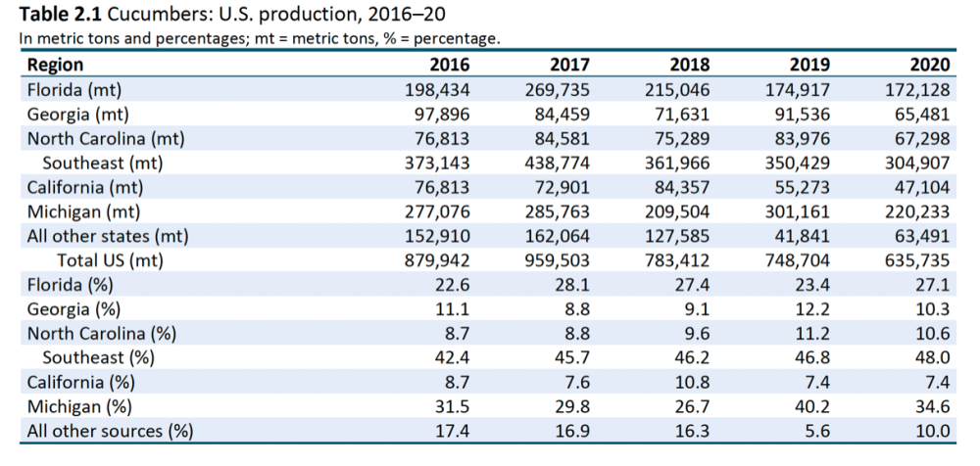Click the '2016' column header
The image size is (980, 466).
[x=450, y=65]
